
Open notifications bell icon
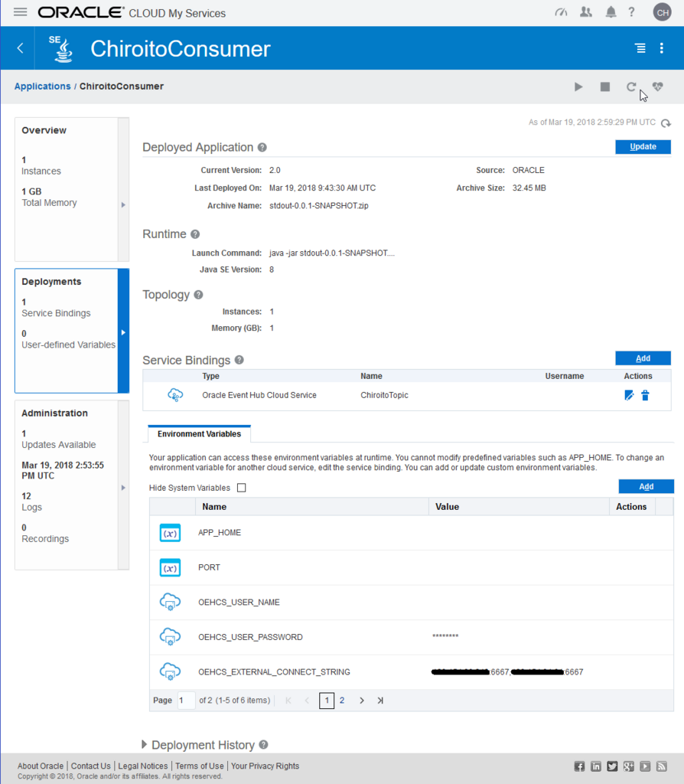611,12
